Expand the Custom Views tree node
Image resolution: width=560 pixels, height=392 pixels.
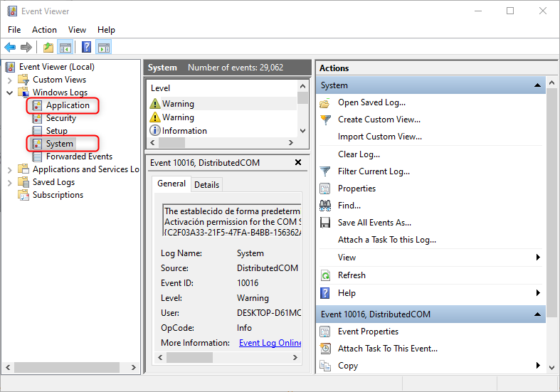[x=10, y=80]
